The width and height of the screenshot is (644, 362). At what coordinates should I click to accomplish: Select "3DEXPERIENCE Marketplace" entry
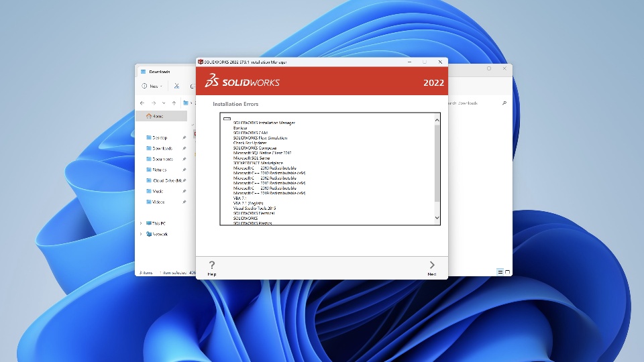point(258,163)
